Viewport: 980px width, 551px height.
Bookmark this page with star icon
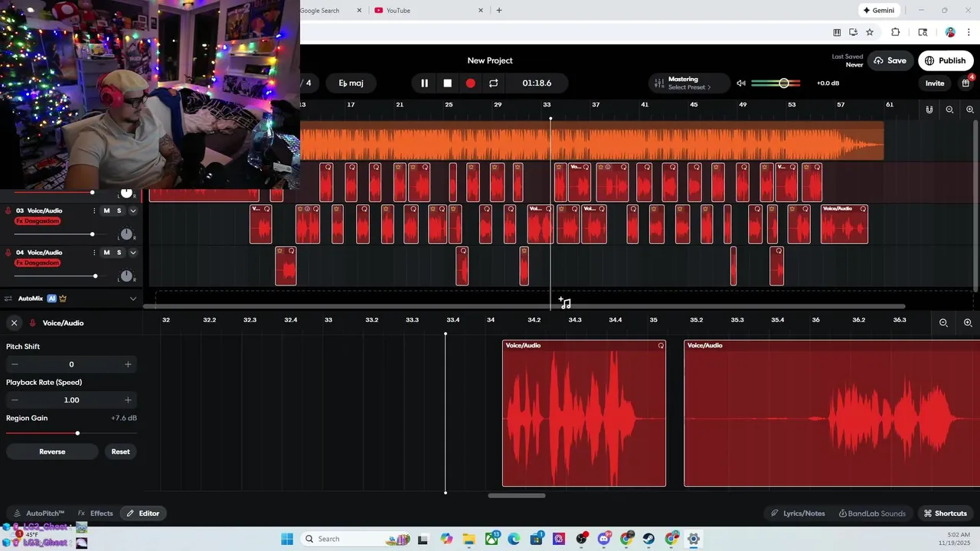[x=870, y=32]
